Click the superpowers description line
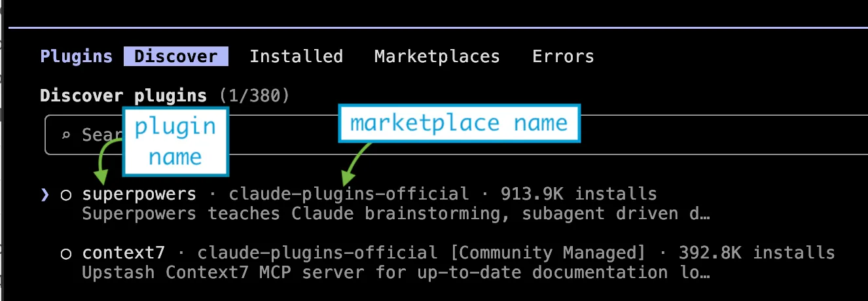The height and width of the screenshot is (301, 868). pyautogui.click(x=396, y=214)
